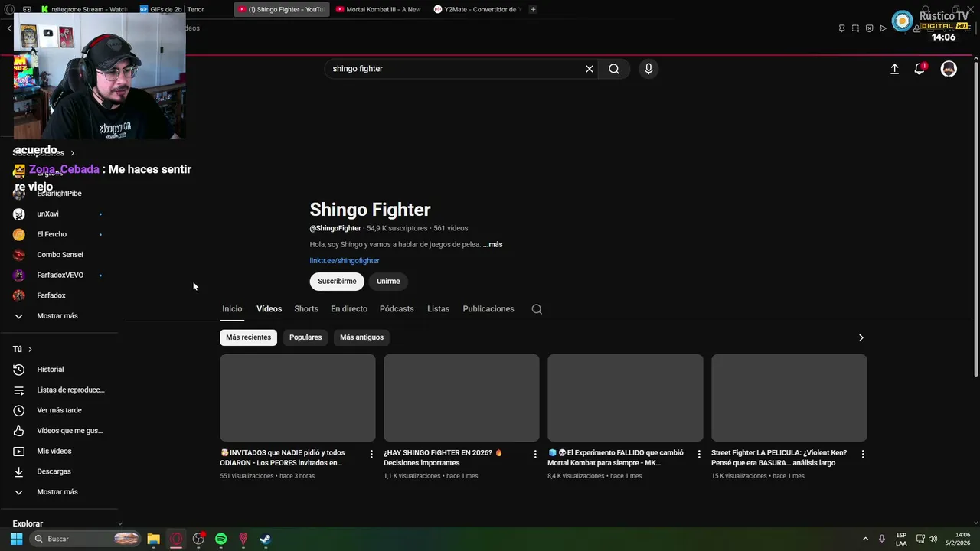The width and height of the screenshot is (980, 551).
Task: Select the Más antiguos filter chip
Action: pyautogui.click(x=361, y=337)
